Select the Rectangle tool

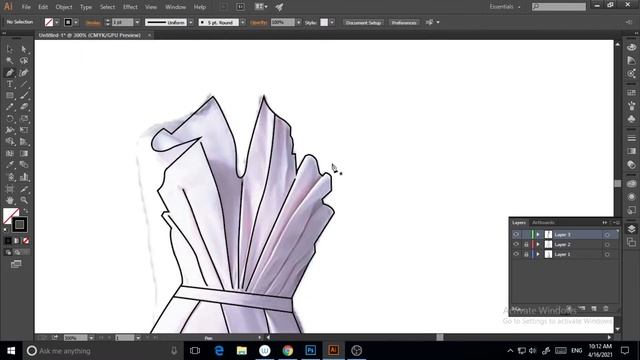click(10, 96)
